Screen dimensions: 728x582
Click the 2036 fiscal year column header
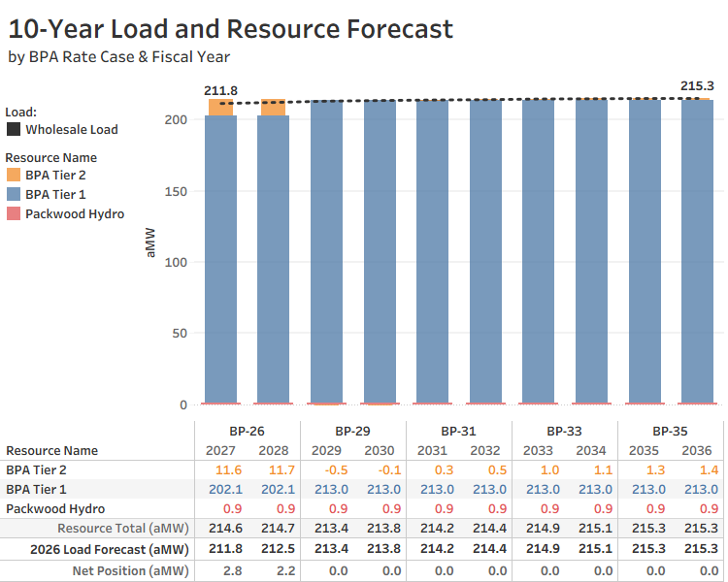click(697, 450)
